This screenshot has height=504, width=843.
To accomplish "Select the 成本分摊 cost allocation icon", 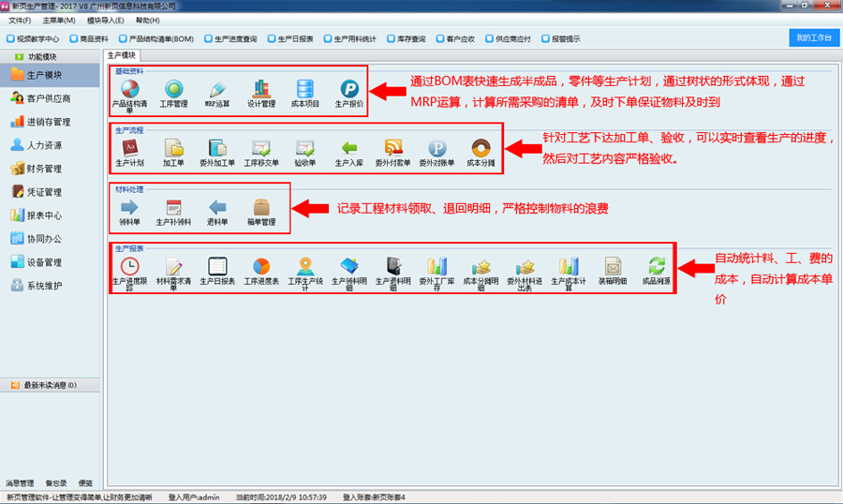I will click(481, 148).
